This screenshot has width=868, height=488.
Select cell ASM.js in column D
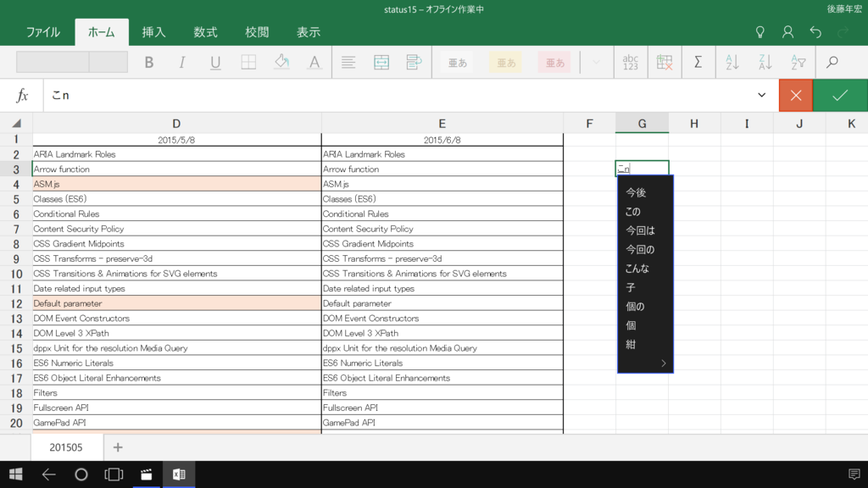tap(176, 184)
